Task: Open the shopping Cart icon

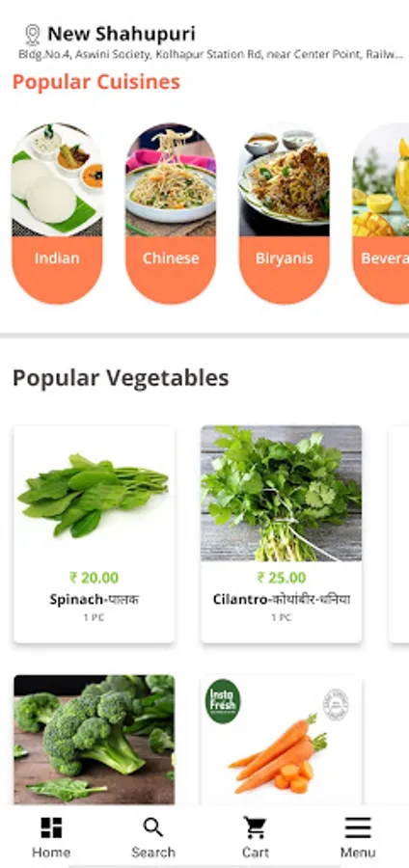Action: click(255, 827)
